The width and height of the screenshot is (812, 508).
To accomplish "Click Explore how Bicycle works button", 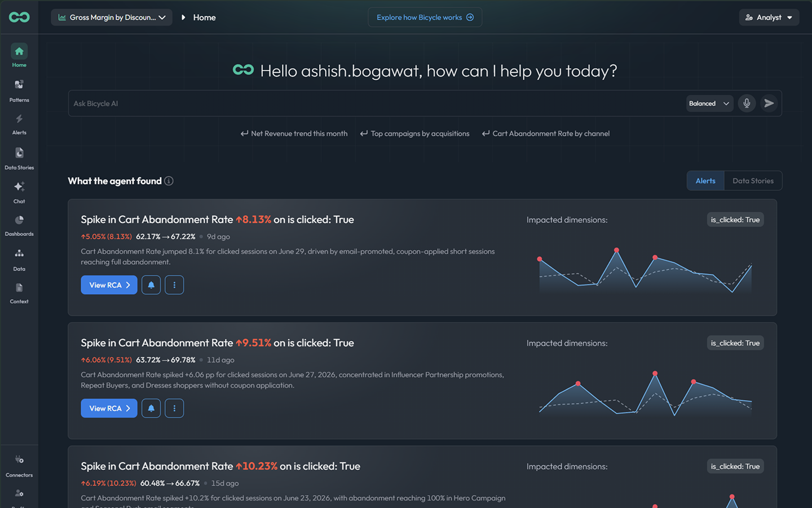I will pos(425,17).
